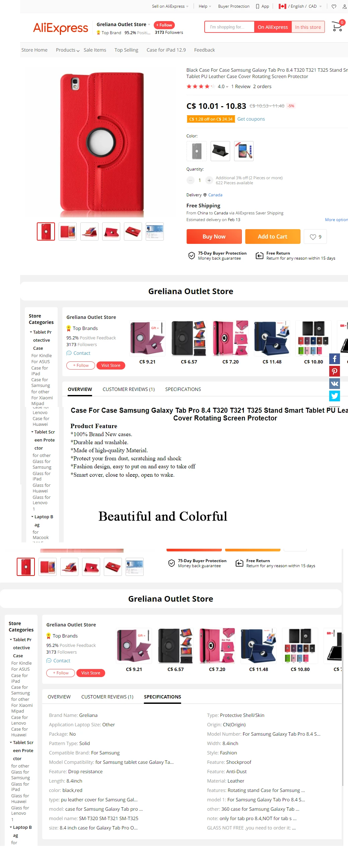Click the AliExpress logo
The width and height of the screenshot is (348, 868).
pyautogui.click(x=61, y=28)
